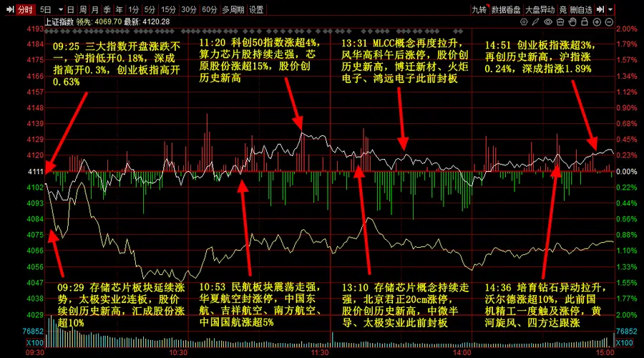Click the 11:30 time axis label

pyautogui.click(x=320, y=353)
